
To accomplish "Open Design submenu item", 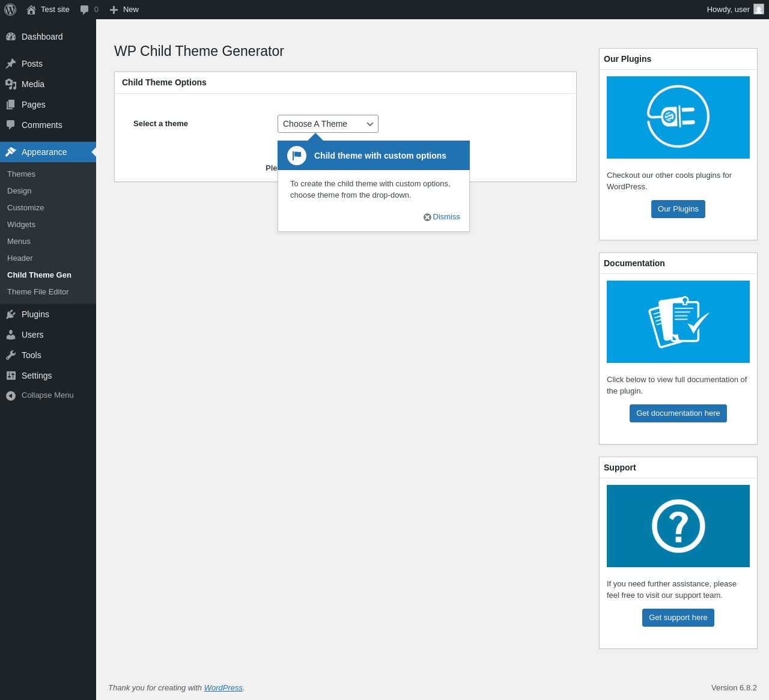I will tap(19, 190).
